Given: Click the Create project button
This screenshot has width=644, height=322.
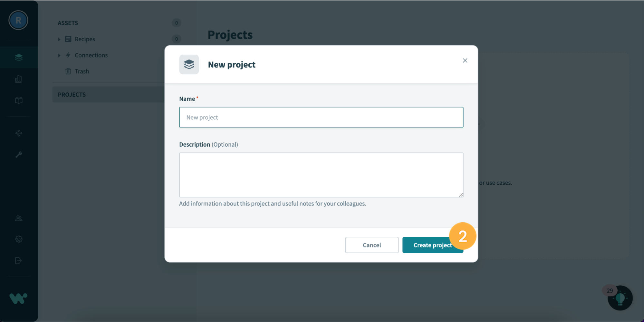Looking at the screenshot, I should tap(433, 245).
